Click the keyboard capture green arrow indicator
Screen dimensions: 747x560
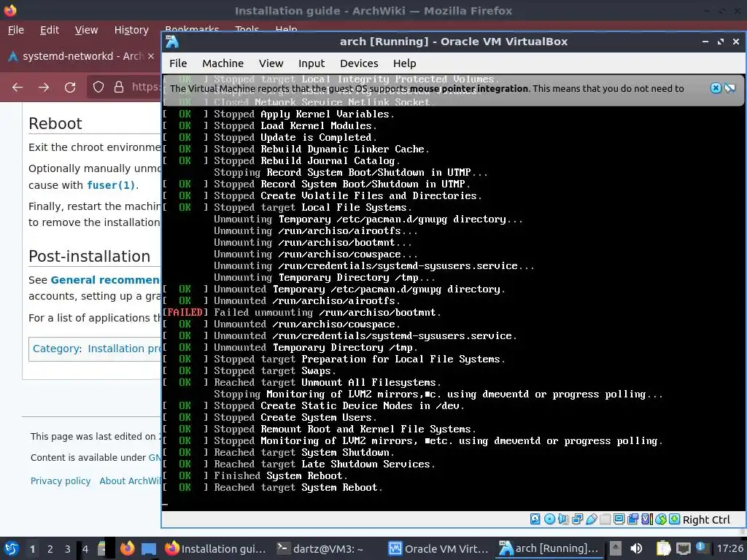[x=674, y=519]
